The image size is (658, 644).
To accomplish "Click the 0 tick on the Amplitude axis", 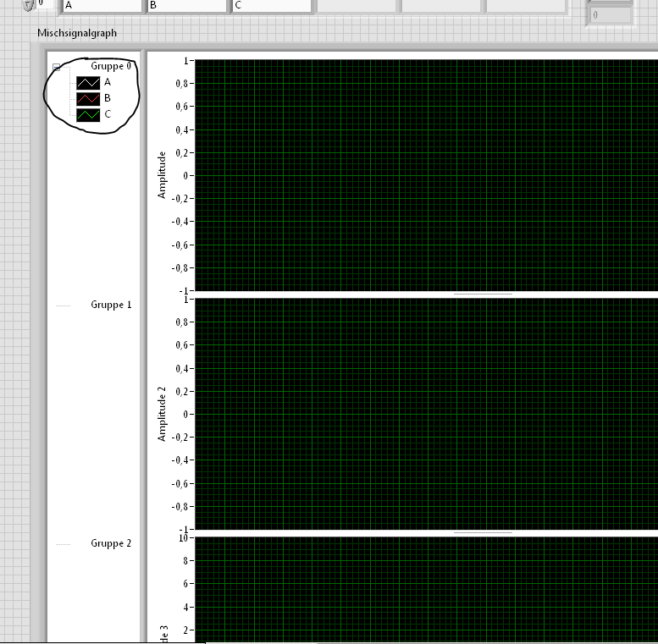I will pyautogui.click(x=186, y=176).
